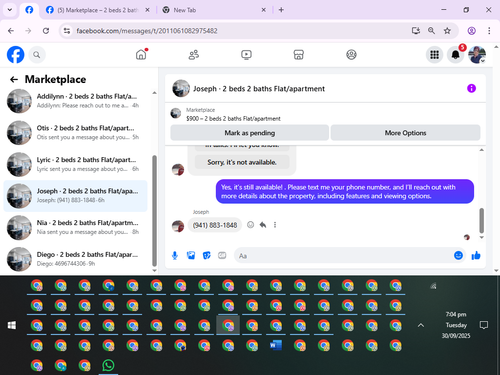Click the listing title $900 – 2 beds 2 baths
500x375 pixels.
(x=233, y=119)
